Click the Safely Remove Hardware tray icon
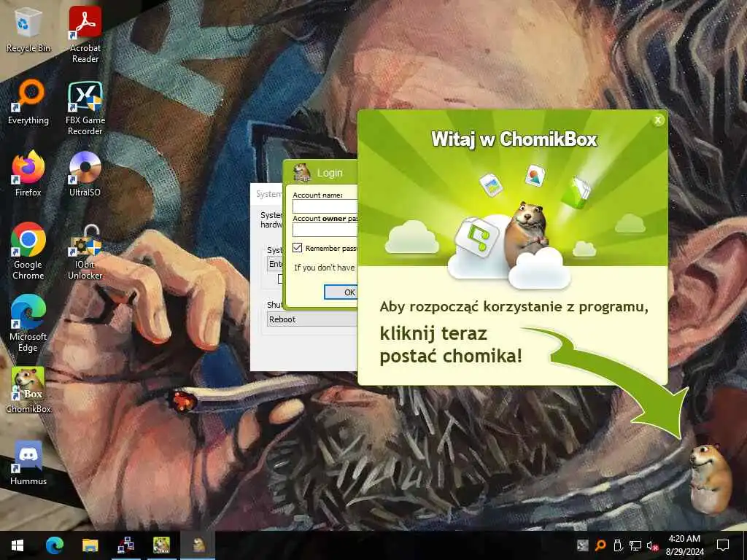This screenshot has width=747, height=560. coord(617,545)
